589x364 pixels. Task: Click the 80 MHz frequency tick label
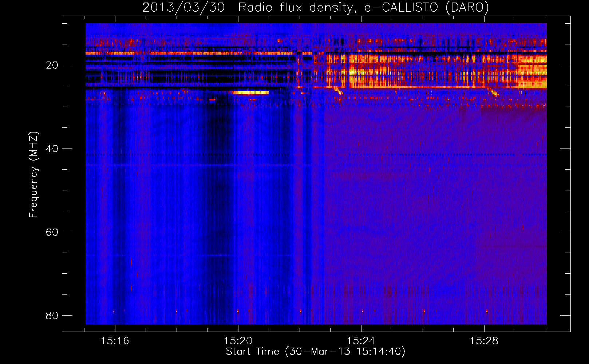click(52, 315)
